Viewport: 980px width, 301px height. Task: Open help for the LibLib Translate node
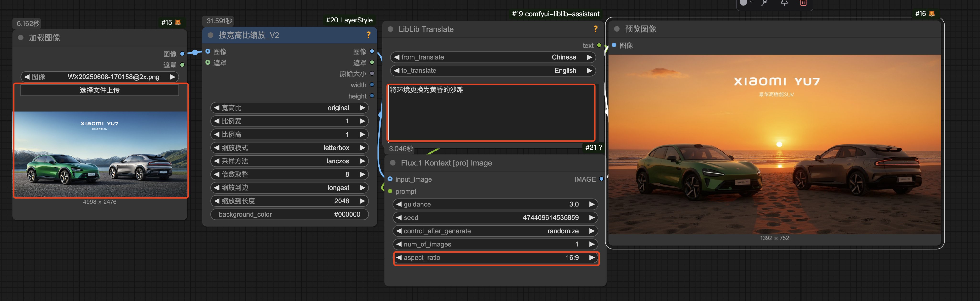[x=595, y=29]
